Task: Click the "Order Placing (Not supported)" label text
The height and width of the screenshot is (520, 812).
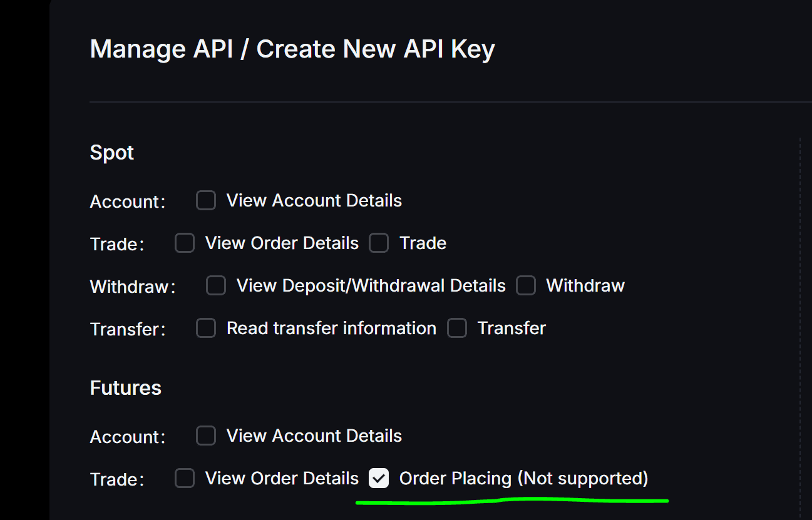Action: coord(523,479)
